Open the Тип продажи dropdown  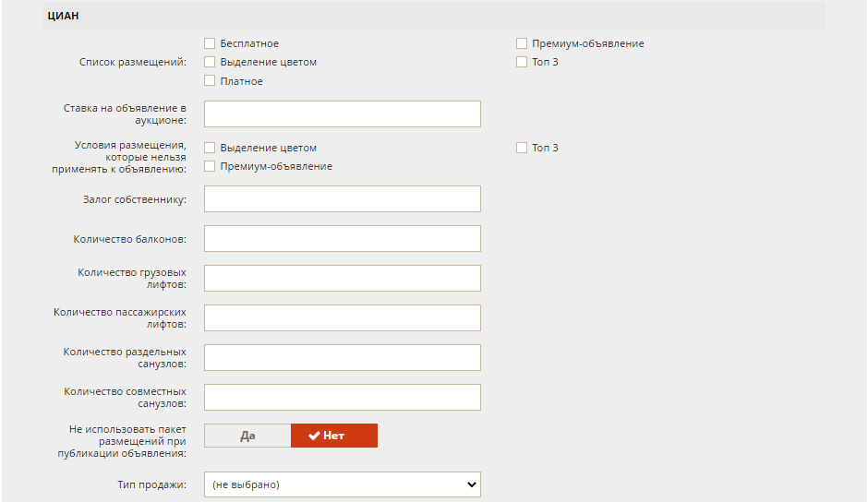point(342,484)
